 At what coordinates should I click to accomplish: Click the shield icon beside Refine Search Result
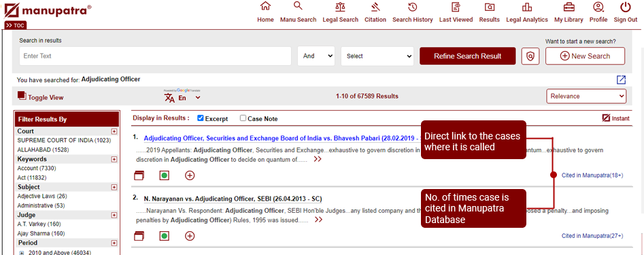[530, 56]
